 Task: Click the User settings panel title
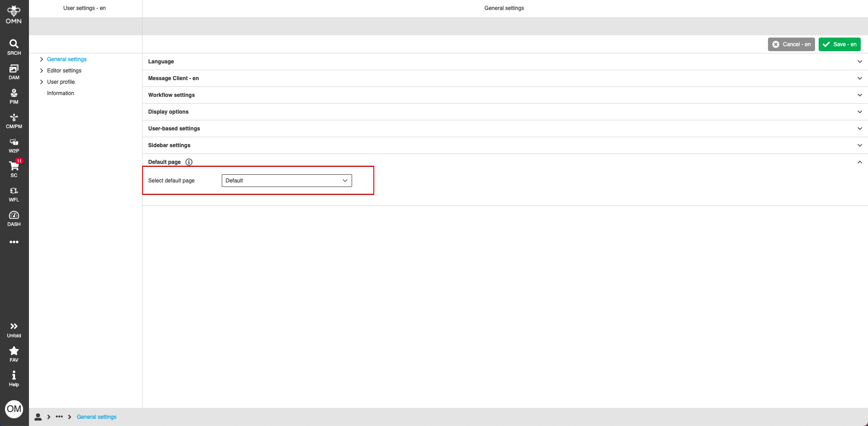pyautogui.click(x=85, y=8)
